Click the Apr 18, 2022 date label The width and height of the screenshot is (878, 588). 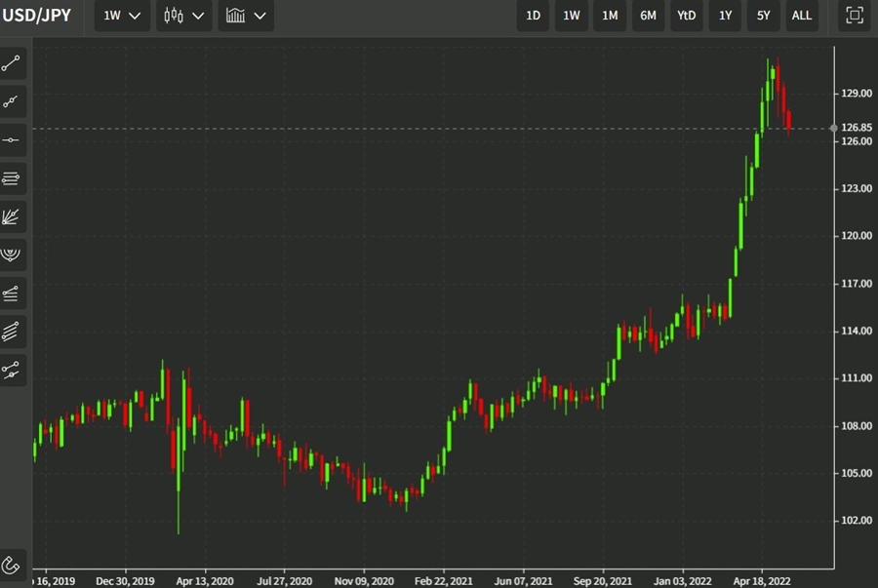pyautogui.click(x=762, y=581)
